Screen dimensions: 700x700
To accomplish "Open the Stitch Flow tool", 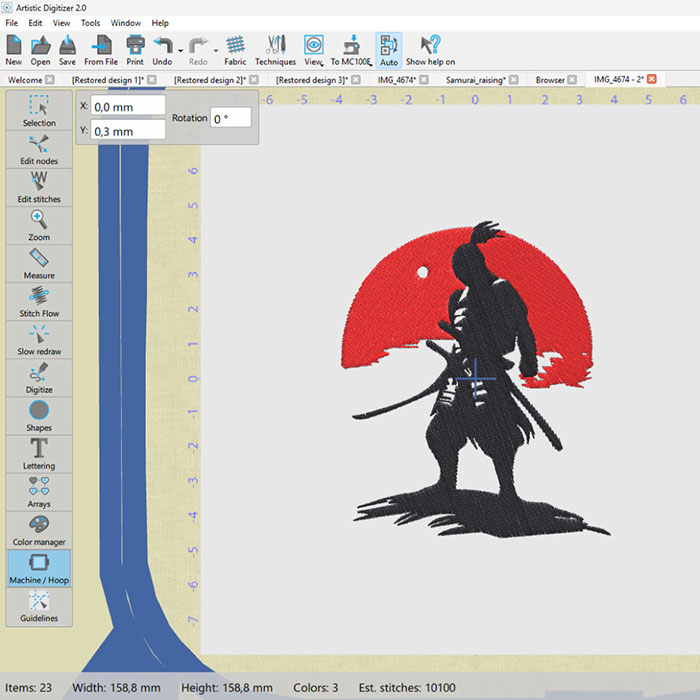I will [39, 300].
